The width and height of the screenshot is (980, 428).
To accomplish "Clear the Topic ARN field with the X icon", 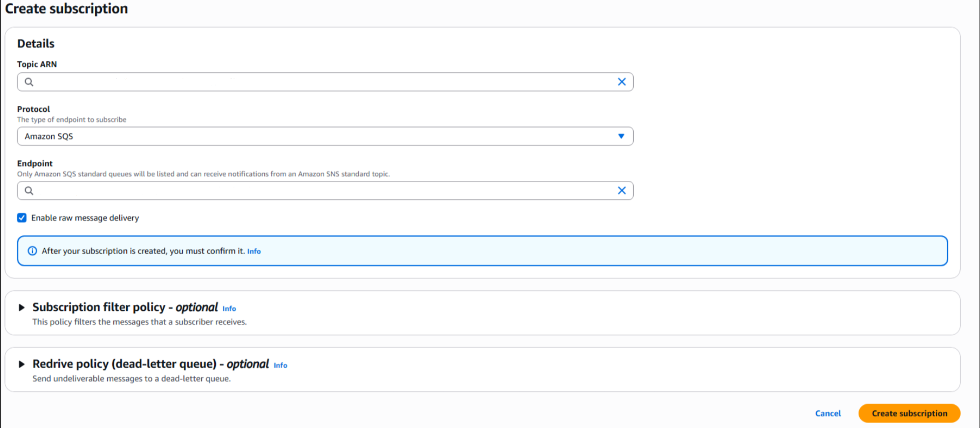I will point(621,82).
